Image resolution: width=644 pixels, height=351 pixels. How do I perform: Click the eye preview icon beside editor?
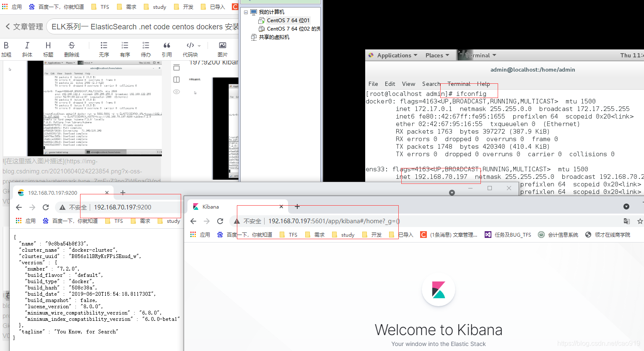coord(177,92)
